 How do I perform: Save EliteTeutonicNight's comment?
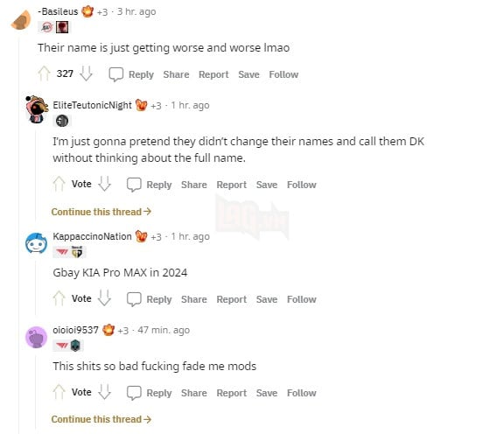pos(267,185)
